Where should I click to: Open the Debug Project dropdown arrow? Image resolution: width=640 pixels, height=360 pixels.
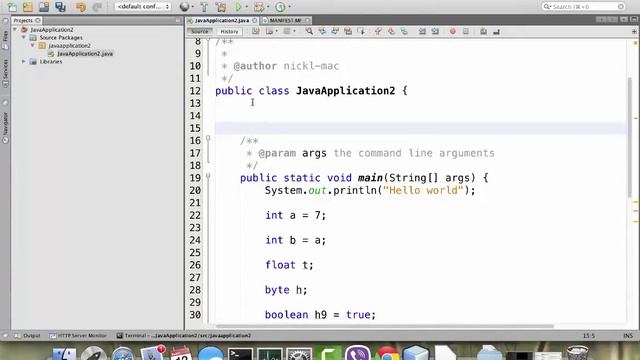[268, 7]
